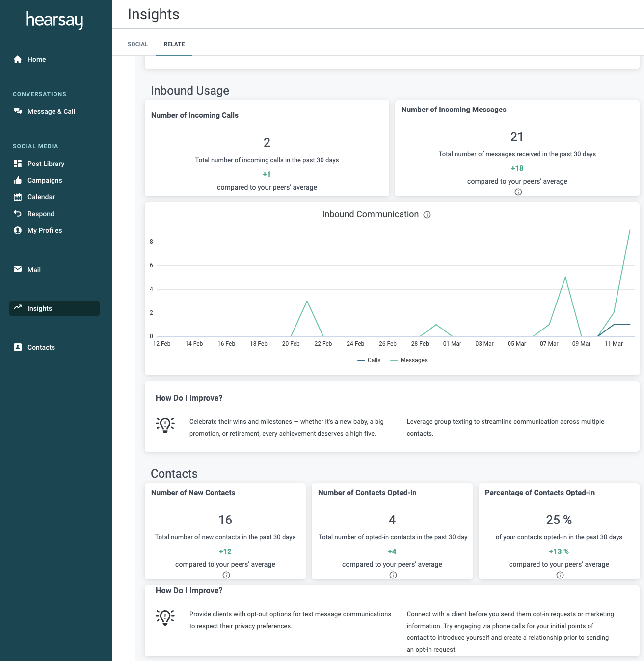Click Number of Incoming Messages title
Viewport: 644px width, 661px height.
pyautogui.click(x=454, y=110)
